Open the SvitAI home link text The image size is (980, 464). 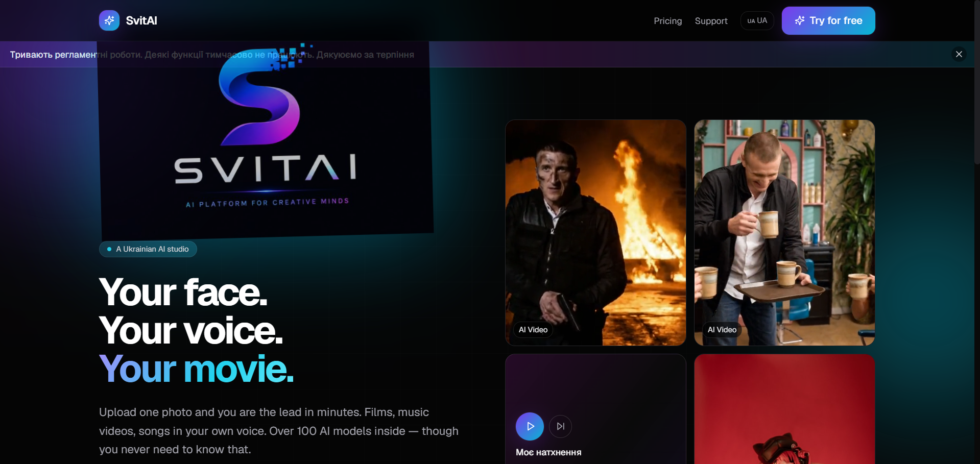tap(141, 20)
